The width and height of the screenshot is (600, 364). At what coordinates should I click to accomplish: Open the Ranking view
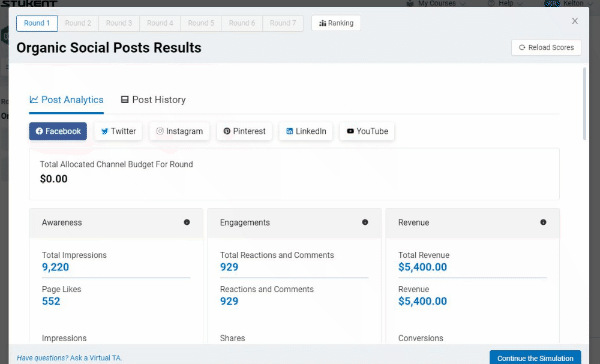[336, 23]
